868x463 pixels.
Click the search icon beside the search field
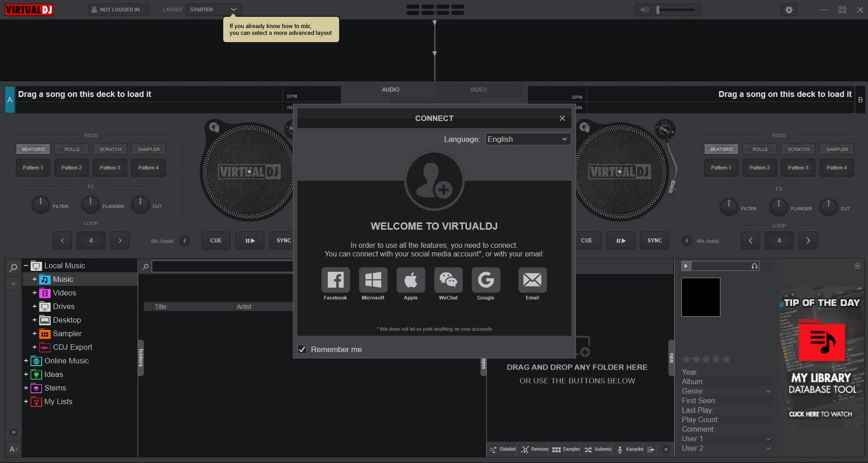(x=145, y=267)
